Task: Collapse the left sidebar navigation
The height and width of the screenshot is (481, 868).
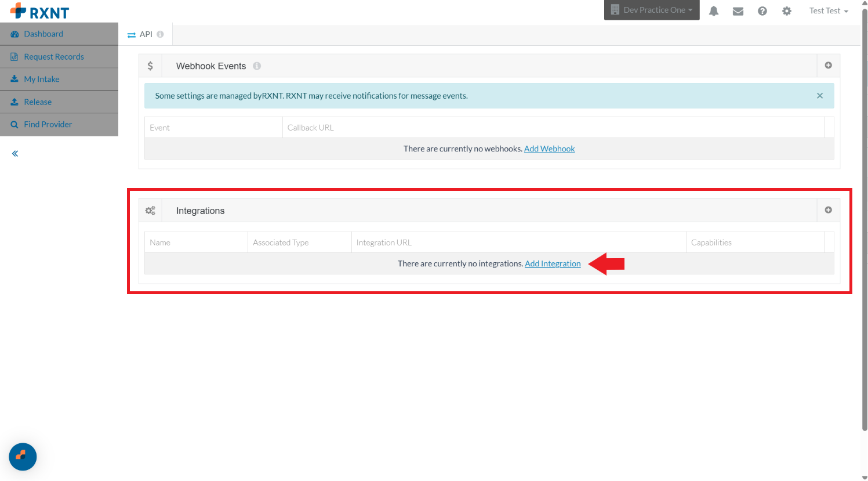Action: (x=15, y=154)
